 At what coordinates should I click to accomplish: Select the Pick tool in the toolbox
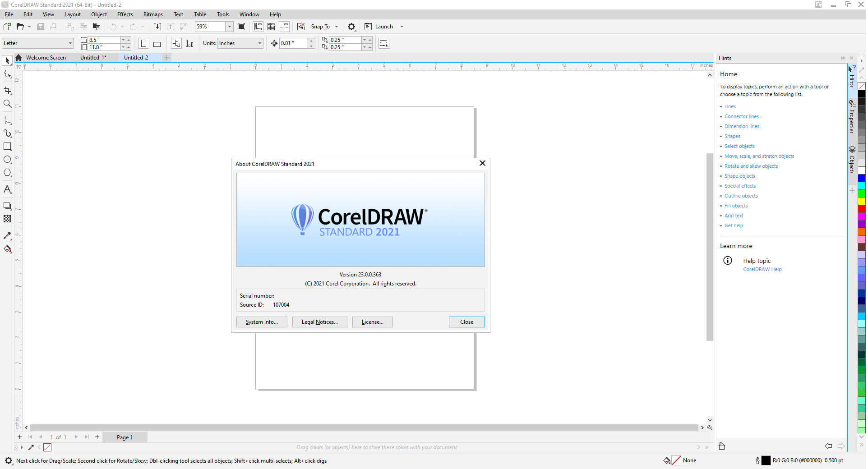[x=7, y=60]
